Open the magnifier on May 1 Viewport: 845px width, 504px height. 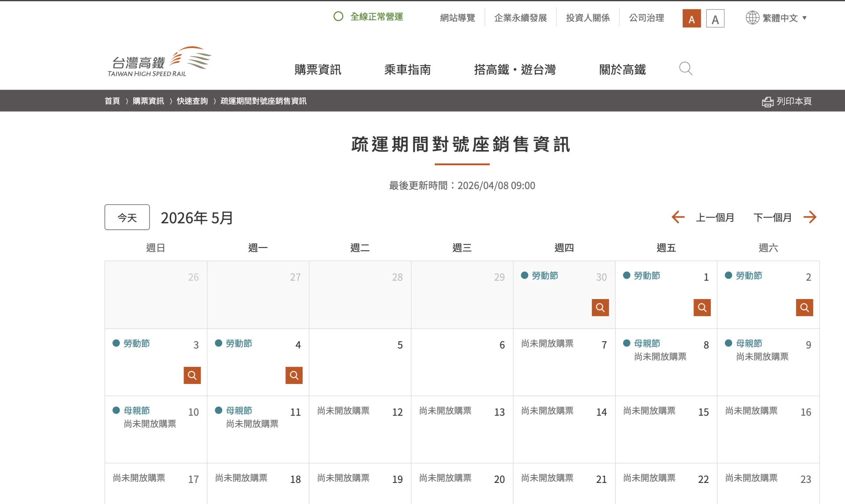tap(702, 307)
